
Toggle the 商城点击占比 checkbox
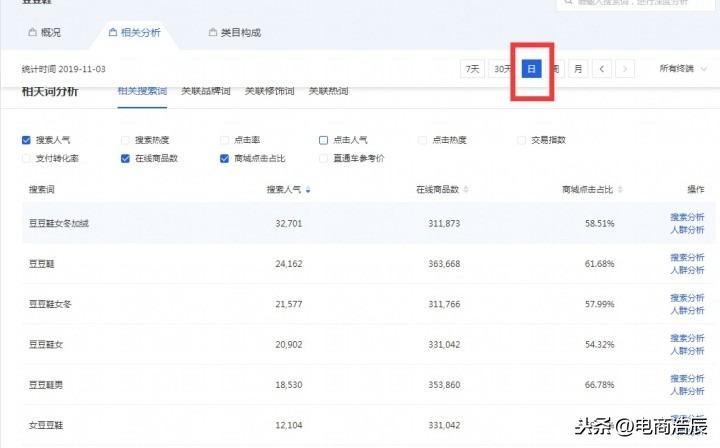tap(224, 158)
